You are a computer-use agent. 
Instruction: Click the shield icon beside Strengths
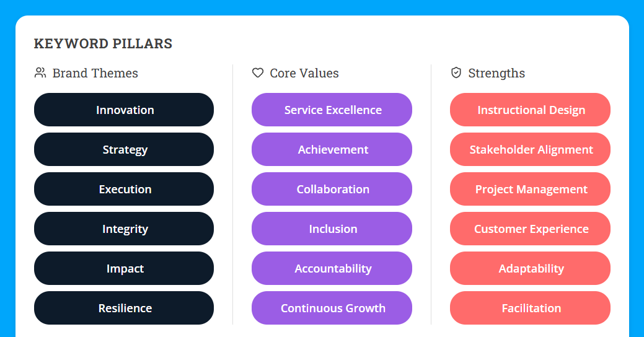coord(456,73)
